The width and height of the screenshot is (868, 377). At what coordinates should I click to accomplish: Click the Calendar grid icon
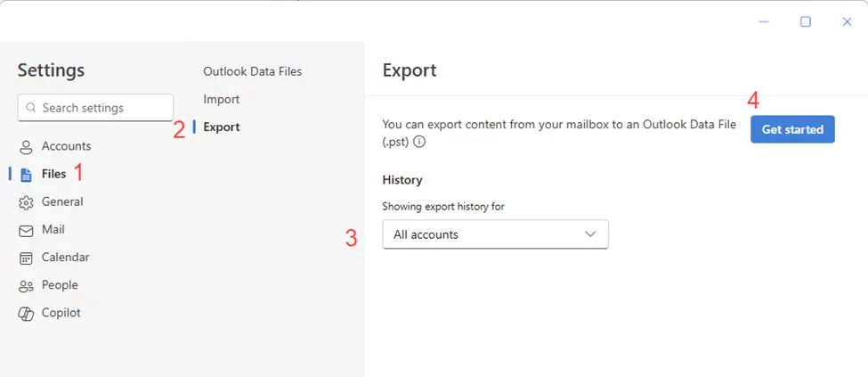tap(26, 258)
